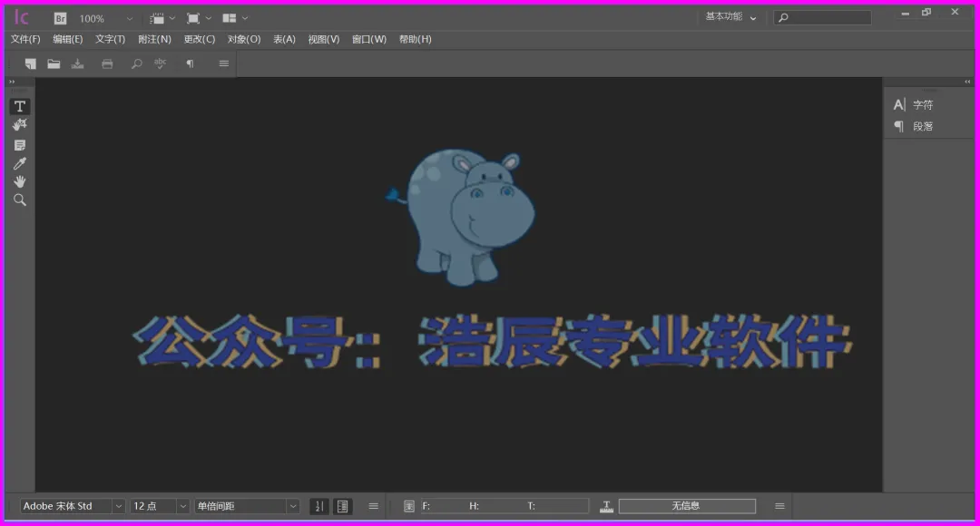Click the Print icon in toolbar
The image size is (980, 526).
coord(107,63)
